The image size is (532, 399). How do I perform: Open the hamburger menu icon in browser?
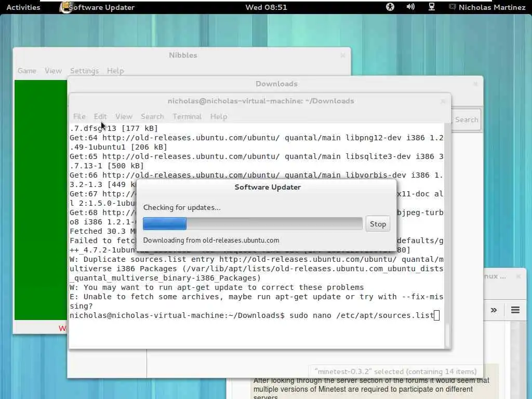pyautogui.click(x=515, y=310)
